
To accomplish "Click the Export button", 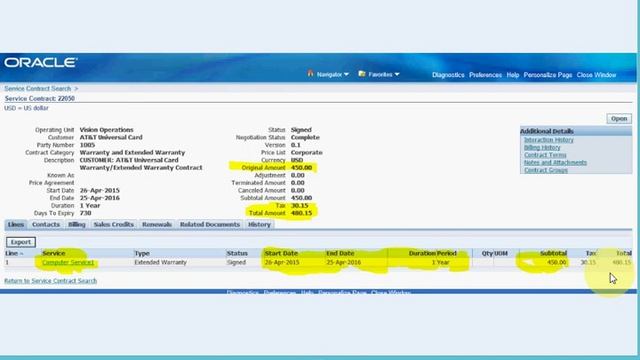I will [x=21, y=242].
